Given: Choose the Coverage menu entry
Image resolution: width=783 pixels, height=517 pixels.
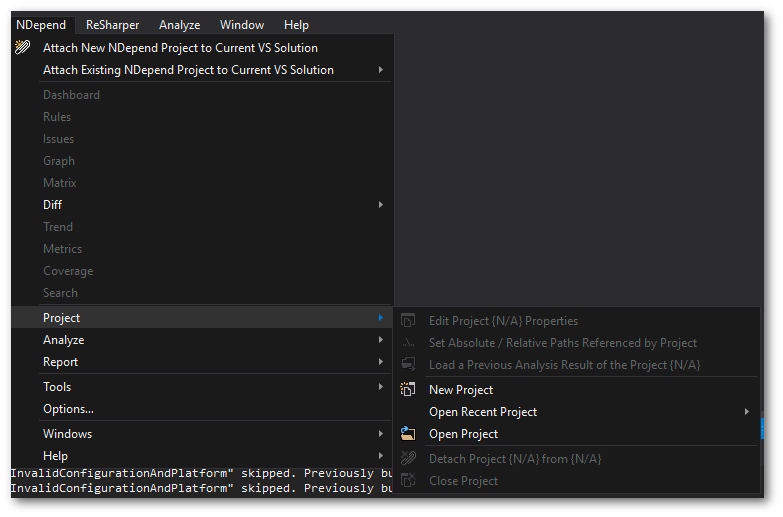Looking at the screenshot, I should (202, 270).
